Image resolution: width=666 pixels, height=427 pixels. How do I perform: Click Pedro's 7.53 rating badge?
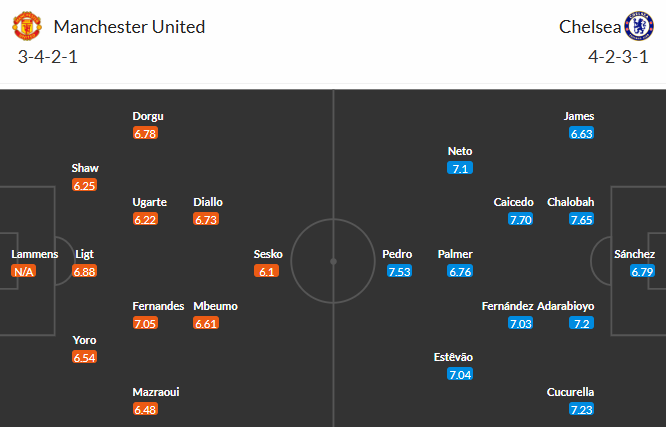pos(399,271)
